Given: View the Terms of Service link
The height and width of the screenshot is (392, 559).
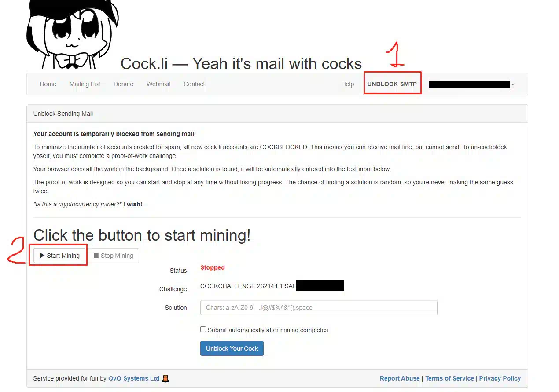Looking at the screenshot, I should pyautogui.click(x=449, y=378).
